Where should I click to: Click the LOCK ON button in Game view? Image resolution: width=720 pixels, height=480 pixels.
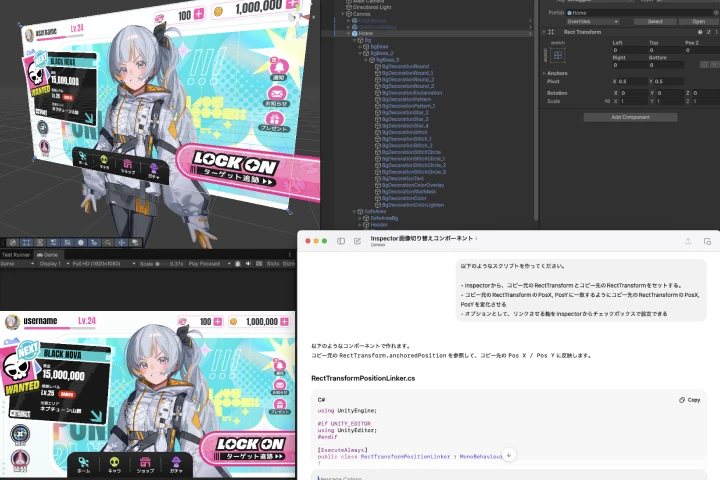pyautogui.click(x=248, y=448)
